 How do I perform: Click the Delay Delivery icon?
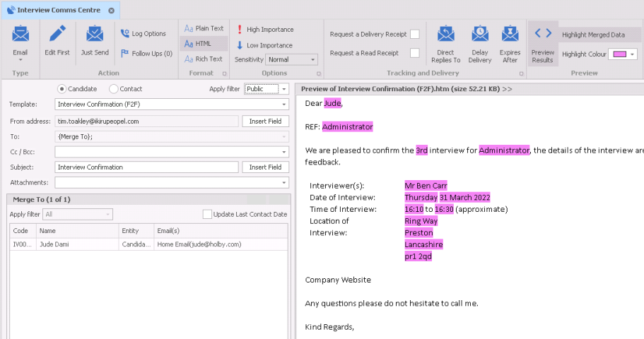480,35
